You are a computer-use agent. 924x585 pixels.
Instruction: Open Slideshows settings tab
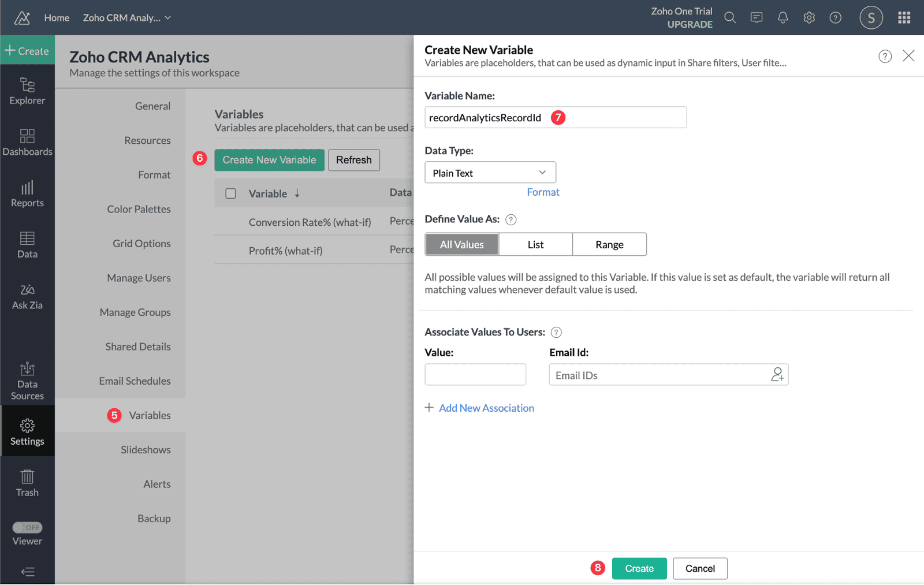[x=146, y=450]
